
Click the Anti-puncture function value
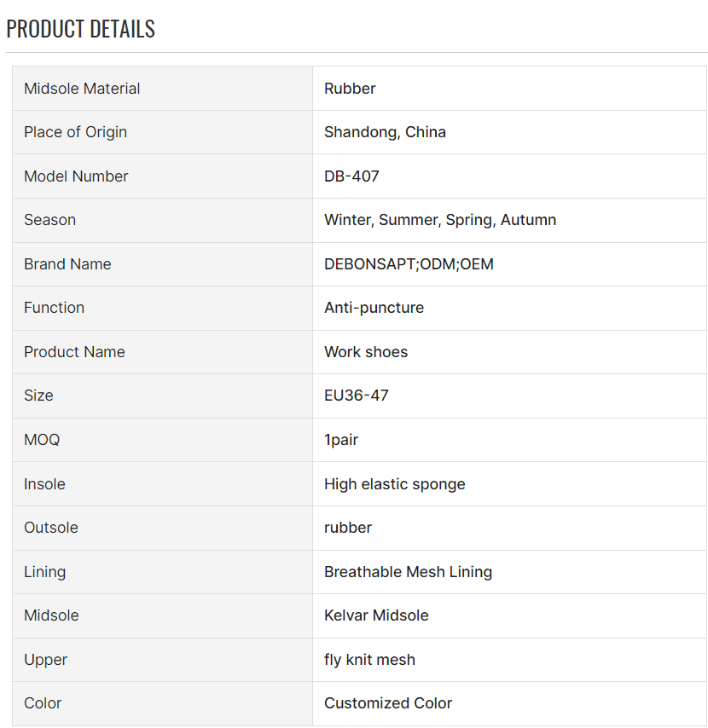[x=374, y=308]
